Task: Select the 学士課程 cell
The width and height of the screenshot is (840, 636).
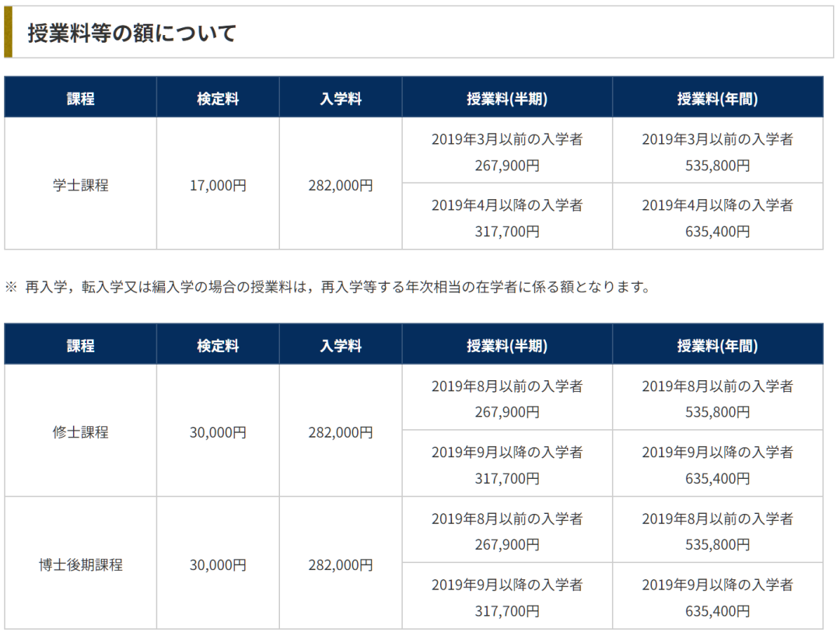Action: [80, 185]
